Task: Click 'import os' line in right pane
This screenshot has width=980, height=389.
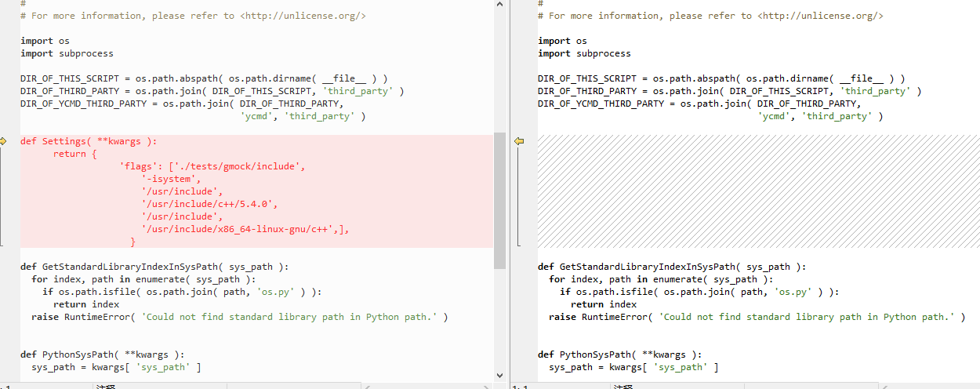Action: [562, 41]
